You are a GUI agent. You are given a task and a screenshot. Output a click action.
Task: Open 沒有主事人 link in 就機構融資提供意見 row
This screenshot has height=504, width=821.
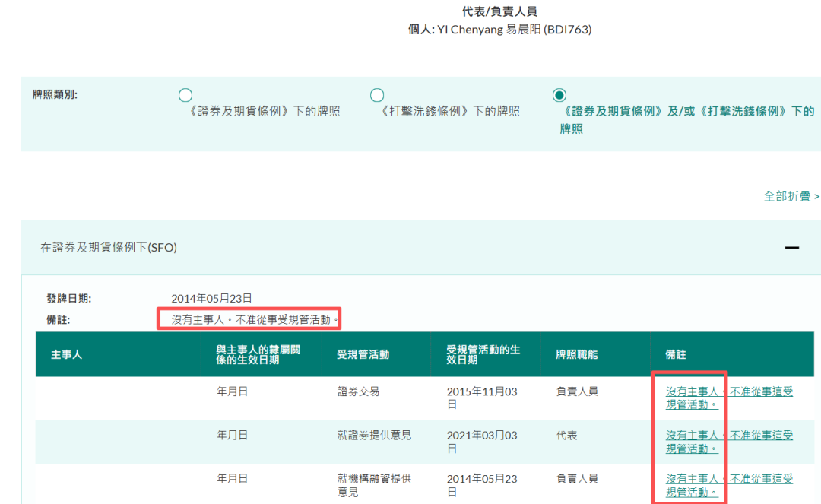691,479
